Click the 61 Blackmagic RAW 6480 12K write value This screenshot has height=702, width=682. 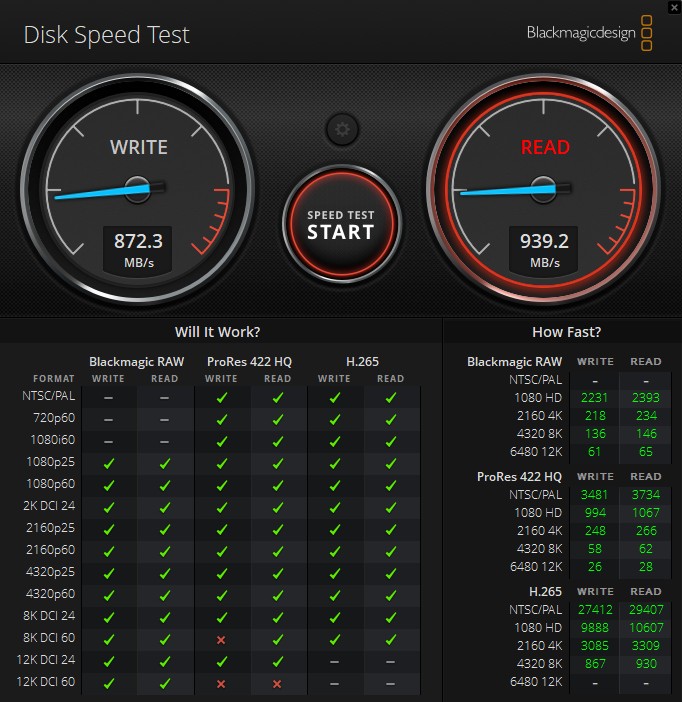click(x=594, y=451)
